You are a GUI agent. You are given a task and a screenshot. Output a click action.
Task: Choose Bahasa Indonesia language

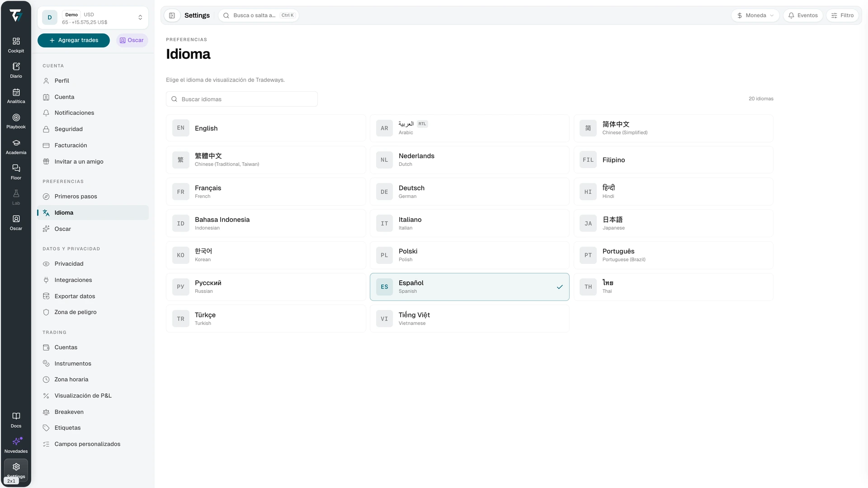click(x=266, y=224)
